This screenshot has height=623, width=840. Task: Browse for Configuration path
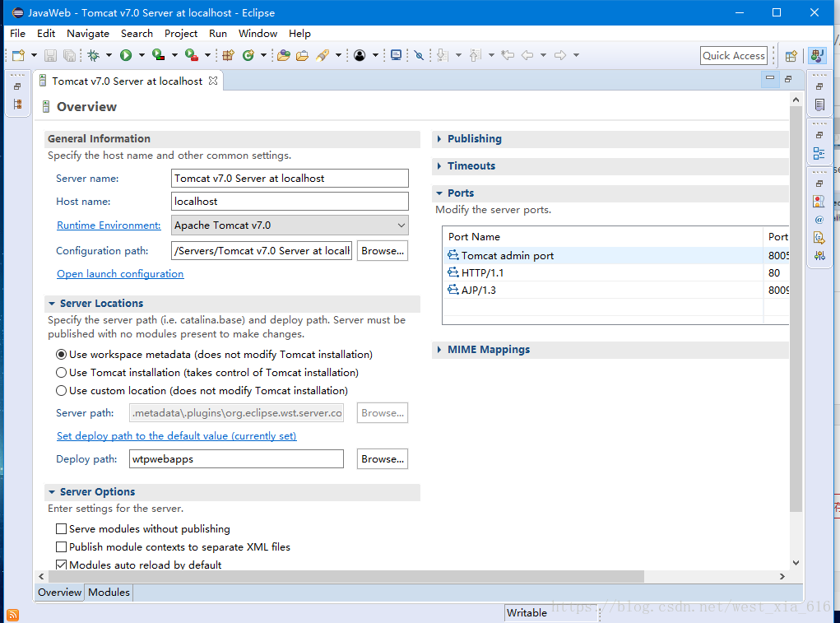[383, 251]
